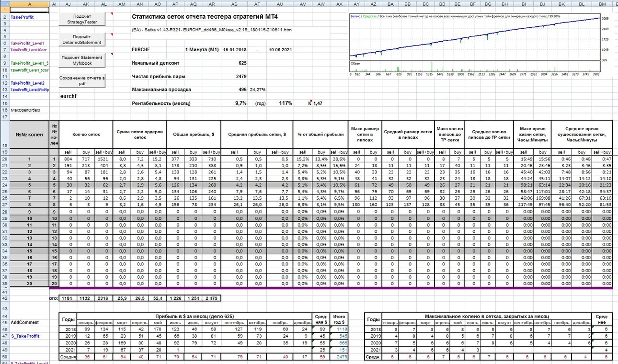Screen dimensions: 618x364
Task: Click the % от общей прибыли header
Action: tap(321, 135)
